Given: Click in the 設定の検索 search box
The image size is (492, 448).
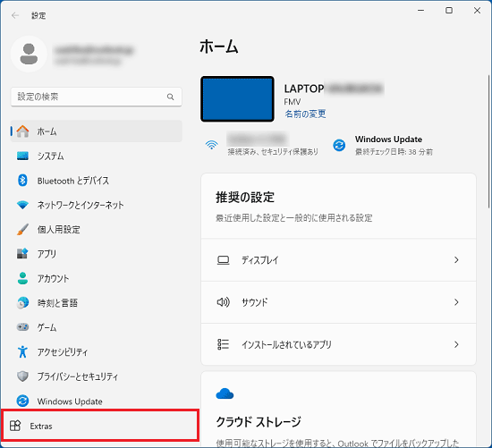Looking at the screenshot, I should click(x=97, y=97).
